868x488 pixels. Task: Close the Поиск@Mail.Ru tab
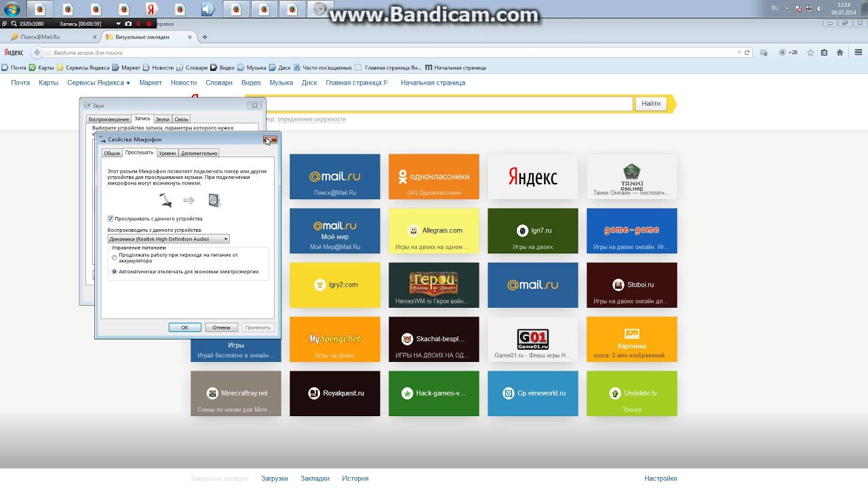point(94,37)
